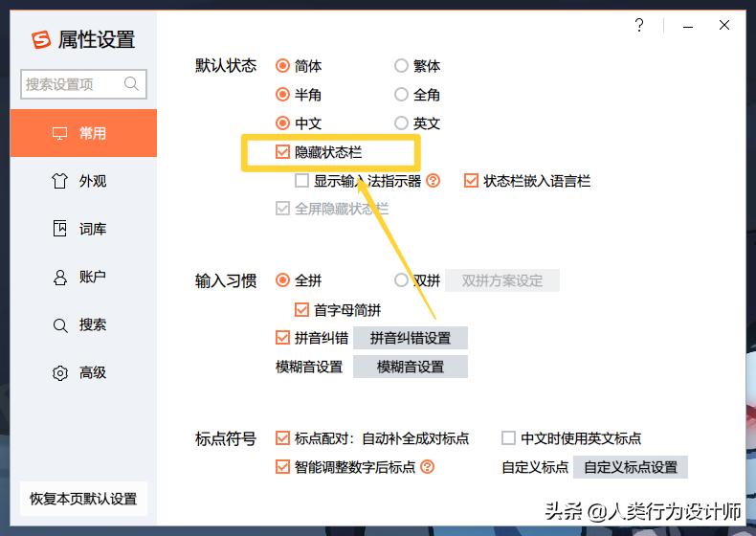Click the help icon beside 智能调整数字后标点
The width and height of the screenshot is (756, 536).
(427, 467)
